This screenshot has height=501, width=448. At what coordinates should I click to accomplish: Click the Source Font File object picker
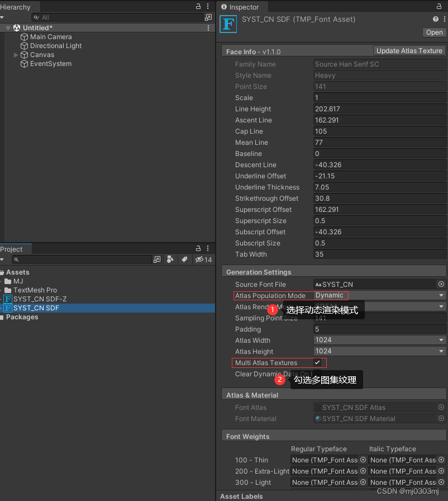coord(441,284)
